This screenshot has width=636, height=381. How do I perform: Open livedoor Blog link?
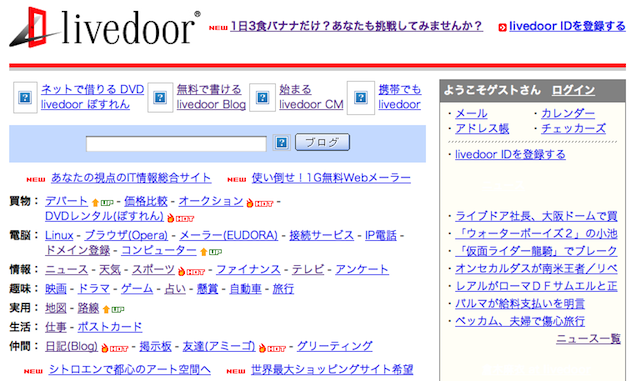pyautogui.click(x=211, y=104)
